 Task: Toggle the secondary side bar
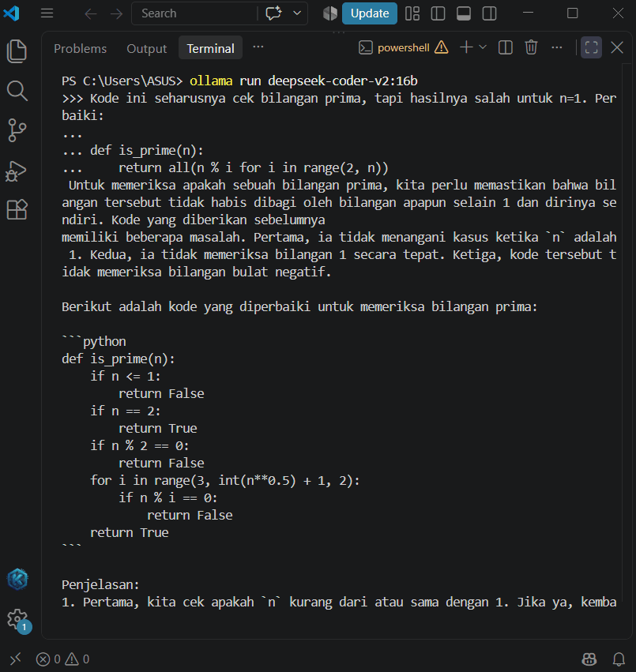tap(489, 13)
